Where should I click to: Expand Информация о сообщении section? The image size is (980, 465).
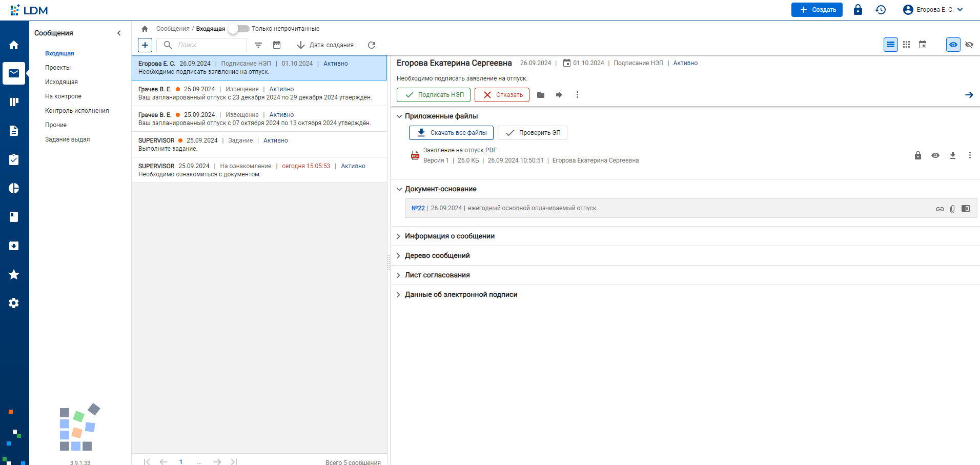click(x=450, y=236)
